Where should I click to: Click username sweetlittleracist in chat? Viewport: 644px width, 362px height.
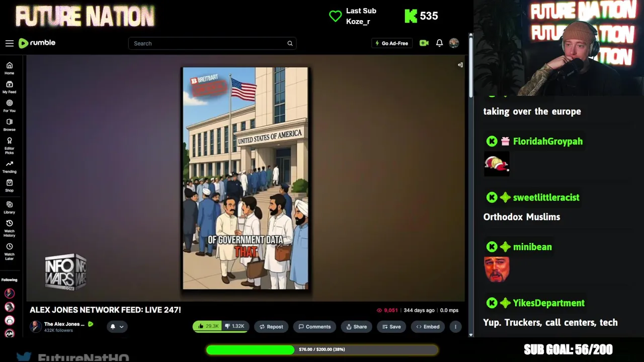coord(546,198)
